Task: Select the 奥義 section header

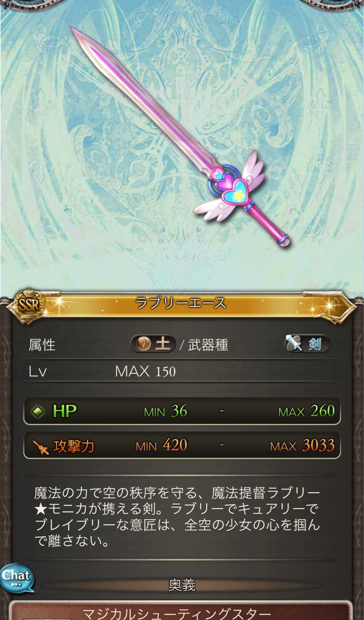Action: (x=182, y=586)
